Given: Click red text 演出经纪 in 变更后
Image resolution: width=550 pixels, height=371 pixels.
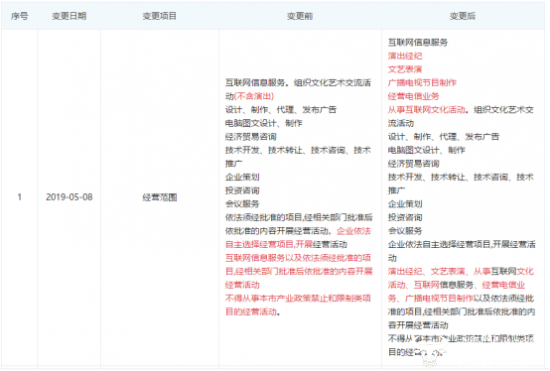Looking at the screenshot, I should click(x=405, y=56).
